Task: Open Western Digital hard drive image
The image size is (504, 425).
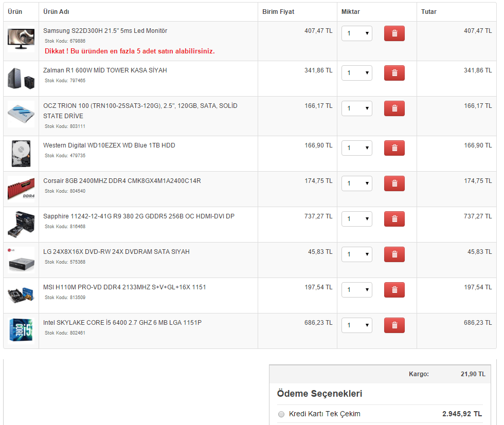Action: [21, 154]
